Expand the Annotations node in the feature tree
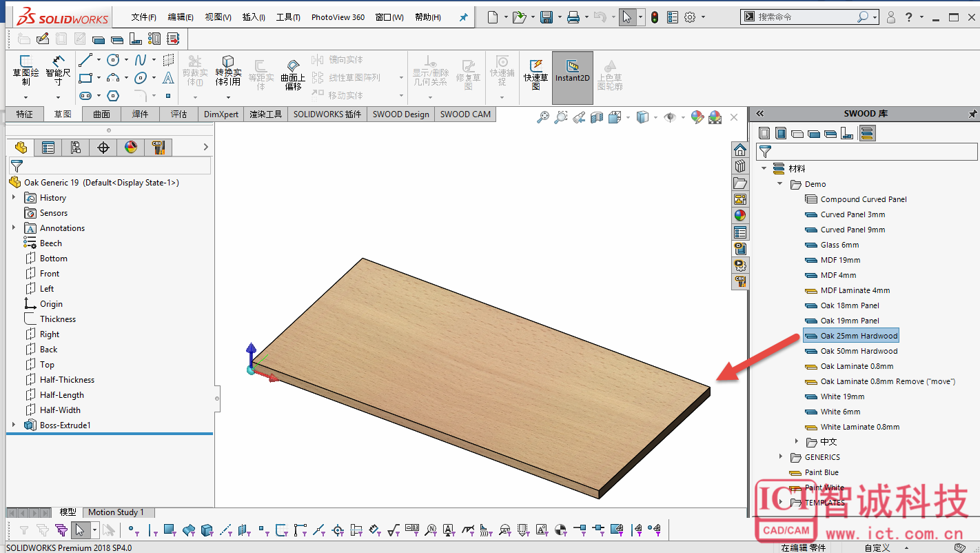The width and height of the screenshot is (980, 553). (x=13, y=228)
